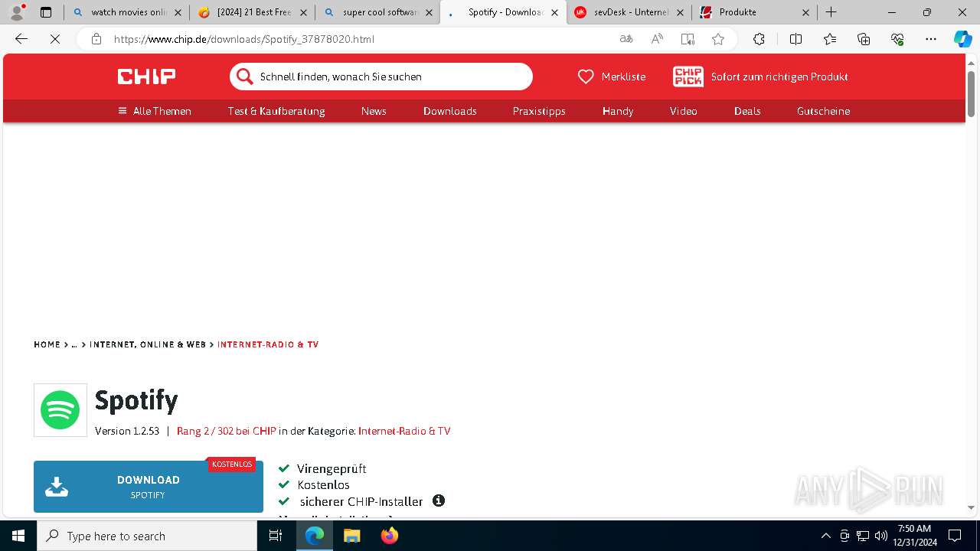Click the search magnifier icon on CHIP

[244, 77]
